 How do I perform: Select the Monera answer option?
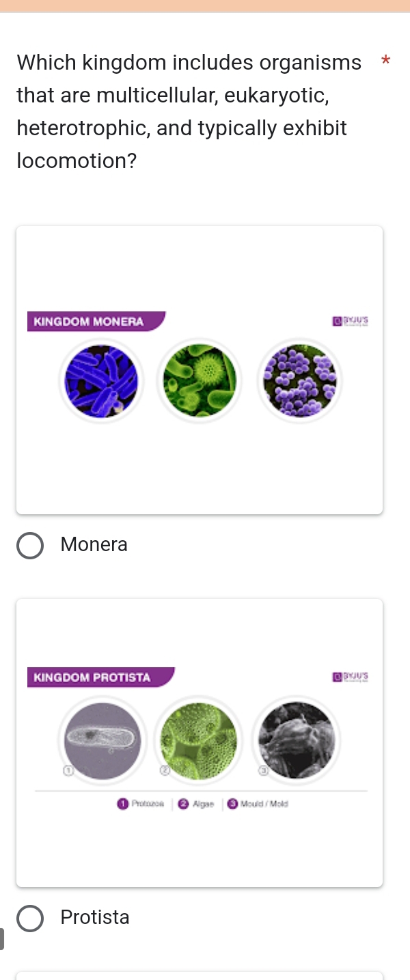[x=30, y=545]
